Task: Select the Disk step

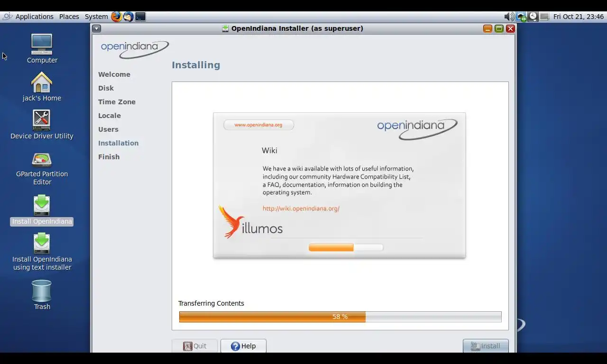Action: tap(106, 88)
